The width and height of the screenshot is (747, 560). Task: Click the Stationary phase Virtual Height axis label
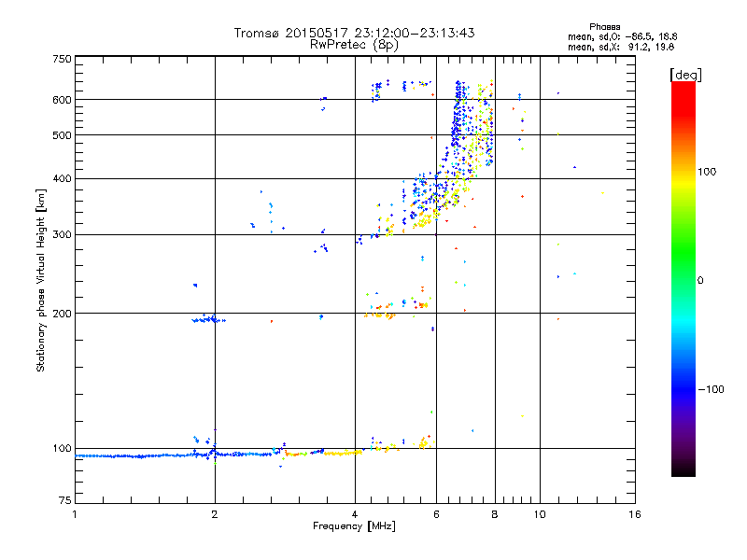pyautogui.click(x=41, y=280)
